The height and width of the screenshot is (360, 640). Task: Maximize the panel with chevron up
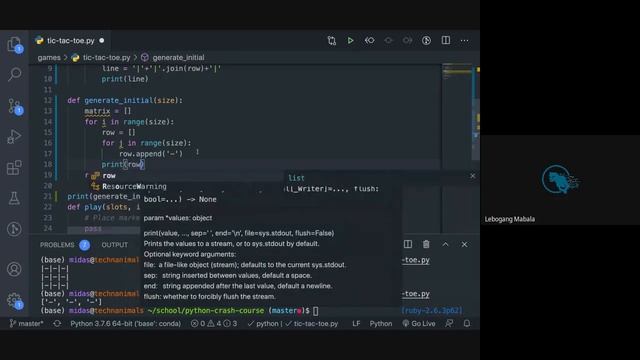pos(445,244)
